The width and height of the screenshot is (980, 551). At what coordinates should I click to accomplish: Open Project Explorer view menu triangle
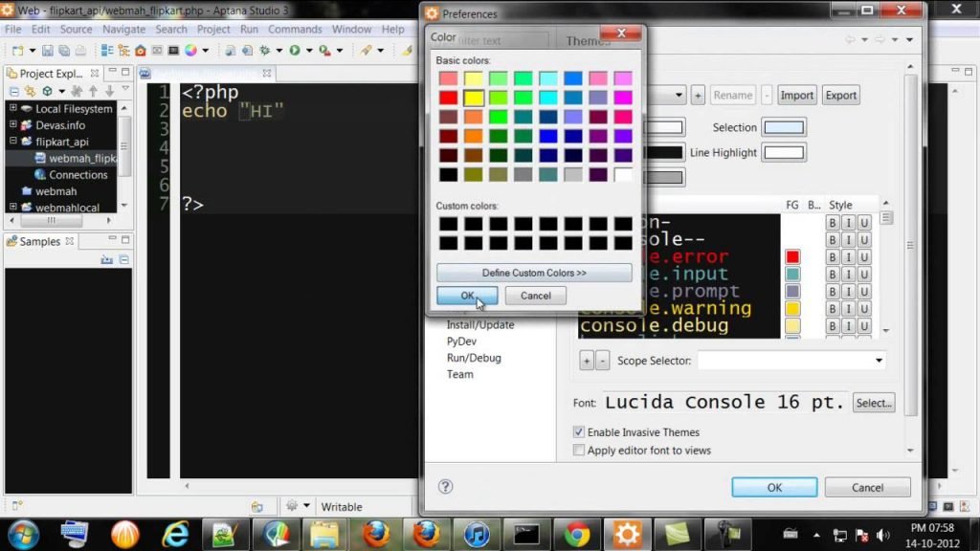click(125, 89)
